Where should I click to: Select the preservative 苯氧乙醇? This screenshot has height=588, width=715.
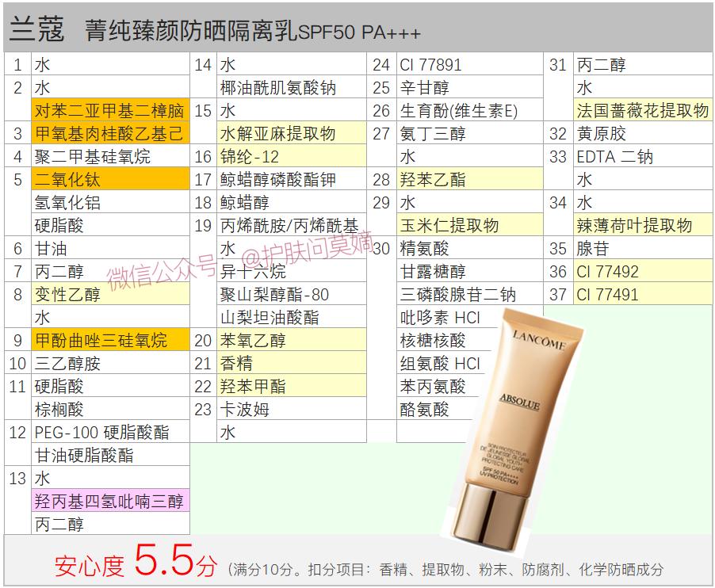coord(292,340)
